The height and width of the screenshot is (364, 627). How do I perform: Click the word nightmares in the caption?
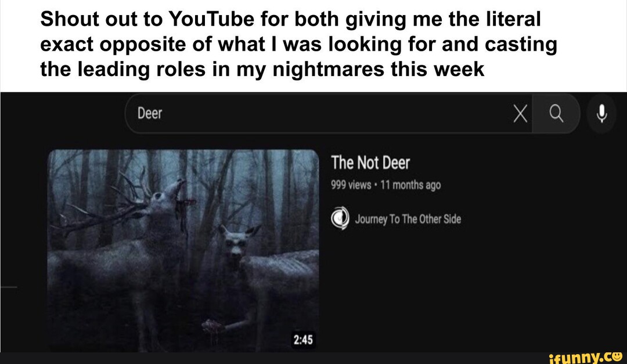(329, 69)
